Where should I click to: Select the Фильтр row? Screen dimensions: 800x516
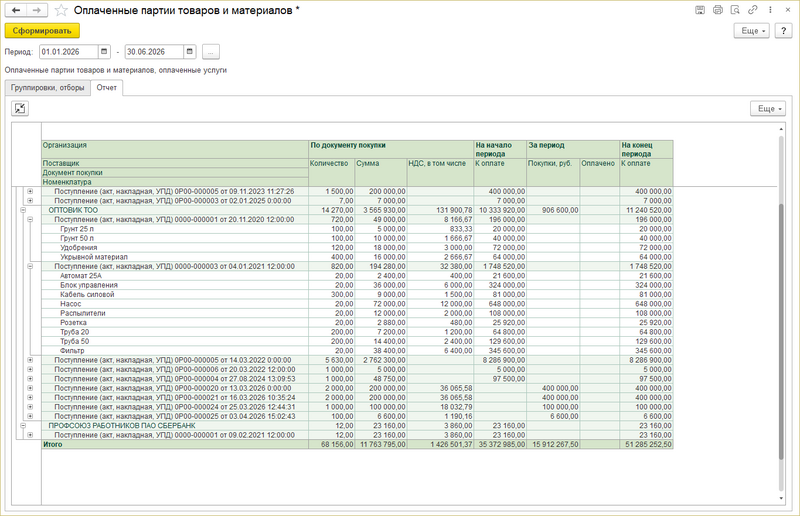(x=357, y=351)
